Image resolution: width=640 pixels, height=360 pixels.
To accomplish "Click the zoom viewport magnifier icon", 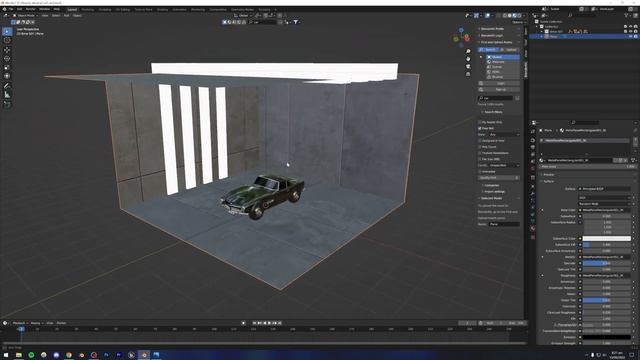I will (x=468, y=51).
